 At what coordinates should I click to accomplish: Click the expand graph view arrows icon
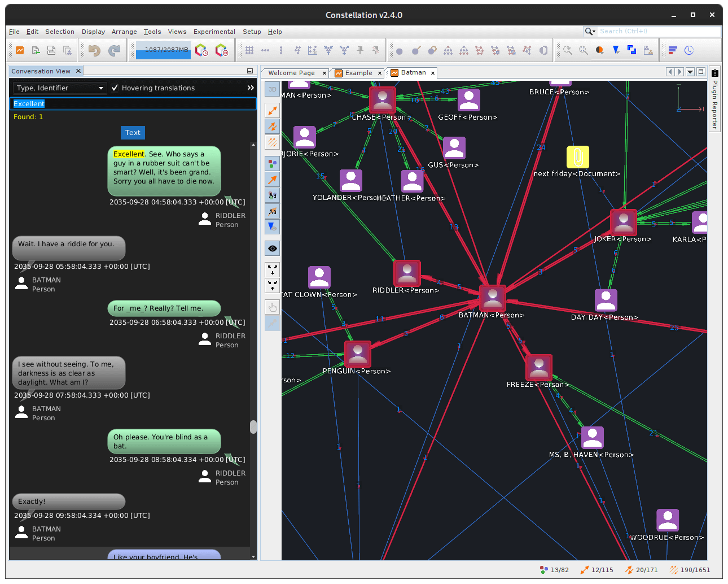coord(273,269)
